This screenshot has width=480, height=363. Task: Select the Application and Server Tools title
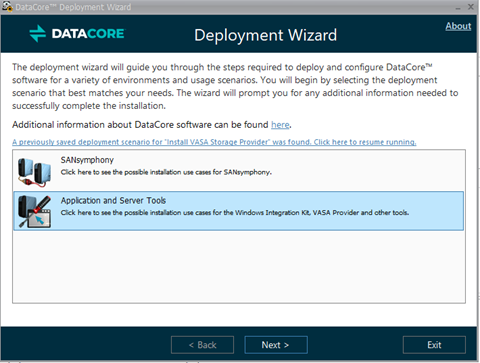pyautogui.click(x=113, y=200)
